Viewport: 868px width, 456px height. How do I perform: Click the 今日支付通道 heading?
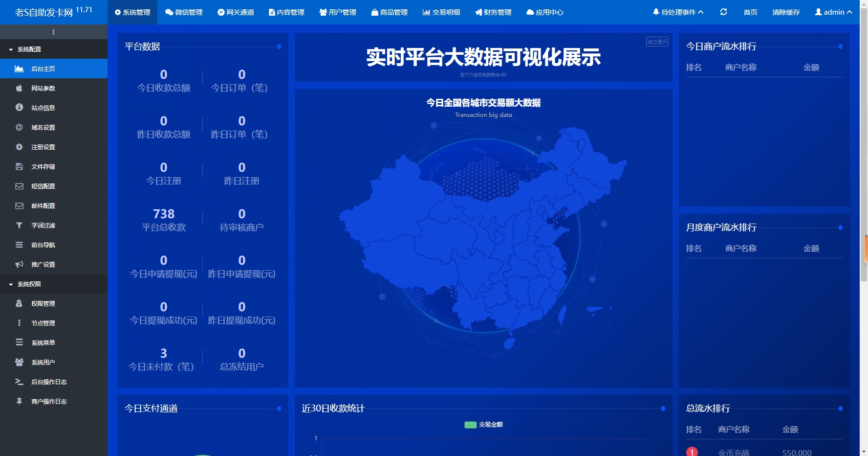pos(151,409)
